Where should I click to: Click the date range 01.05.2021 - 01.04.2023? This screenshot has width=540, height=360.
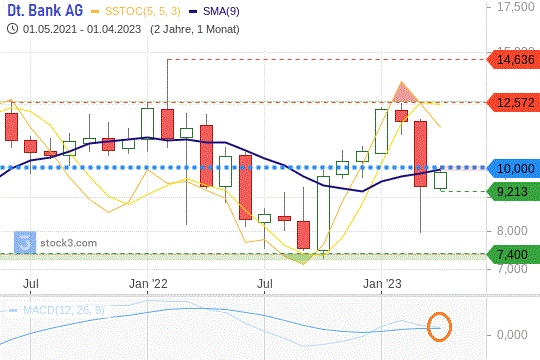(x=82, y=29)
